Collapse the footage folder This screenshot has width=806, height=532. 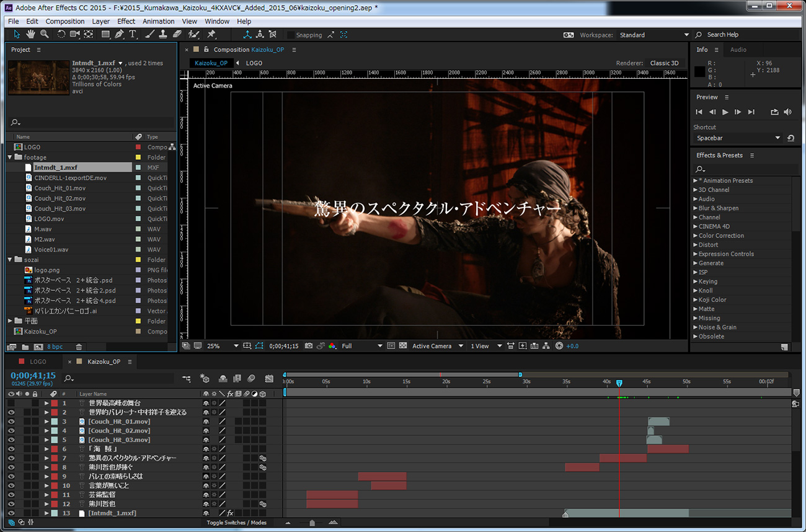[11, 157]
